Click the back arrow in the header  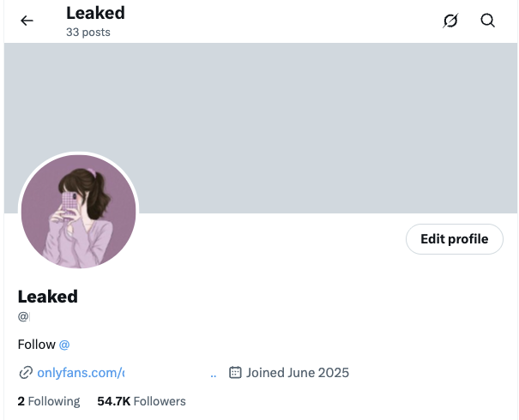(x=27, y=21)
